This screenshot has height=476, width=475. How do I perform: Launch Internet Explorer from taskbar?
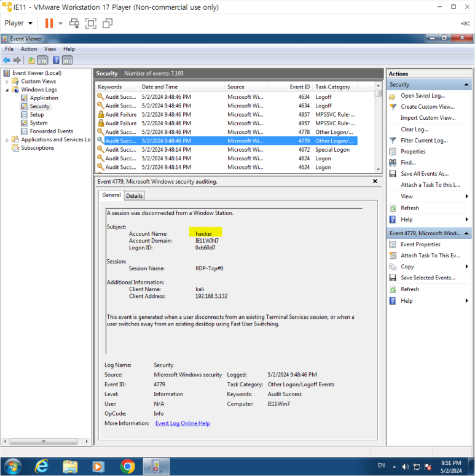tap(41, 467)
